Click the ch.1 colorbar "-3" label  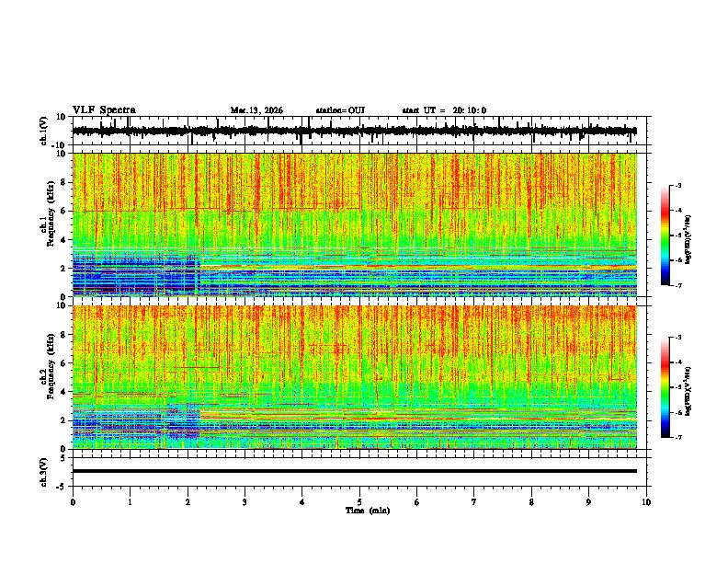point(677,185)
